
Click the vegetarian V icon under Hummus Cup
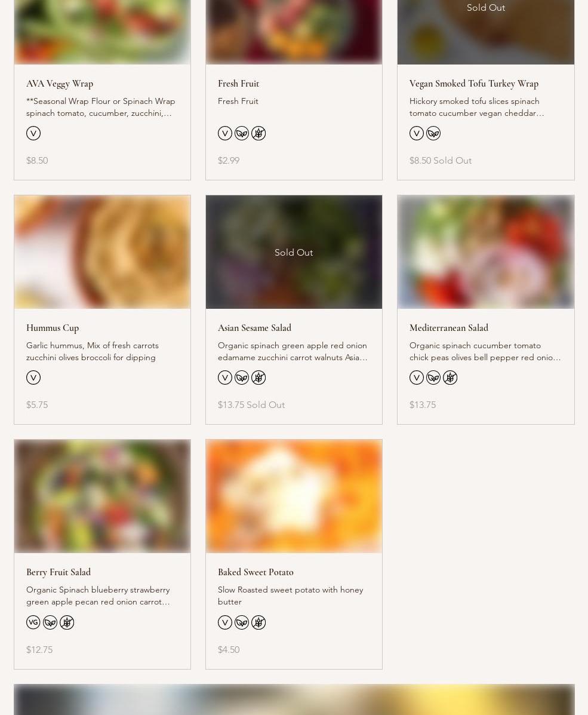(33, 378)
